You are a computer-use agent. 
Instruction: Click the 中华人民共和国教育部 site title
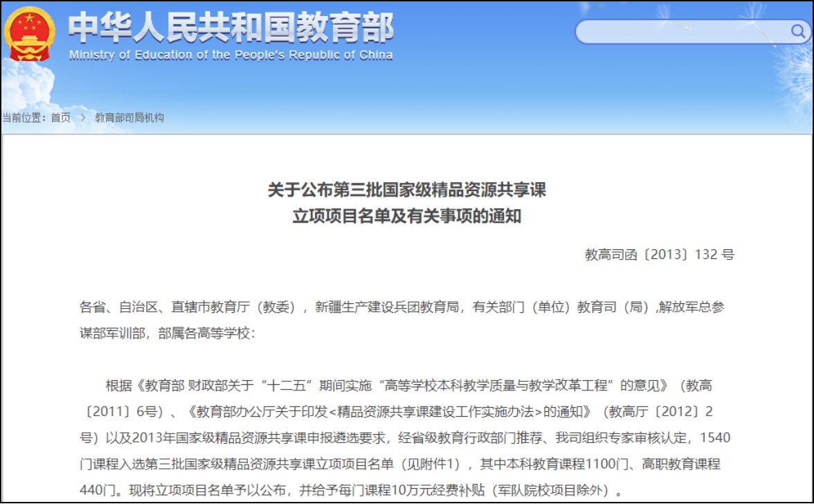point(231,28)
